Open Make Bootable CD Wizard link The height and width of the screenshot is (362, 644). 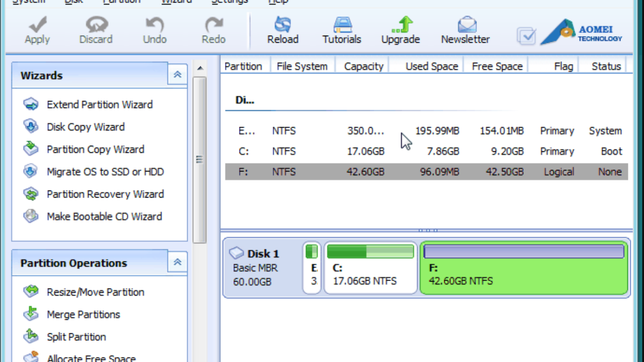(x=104, y=217)
